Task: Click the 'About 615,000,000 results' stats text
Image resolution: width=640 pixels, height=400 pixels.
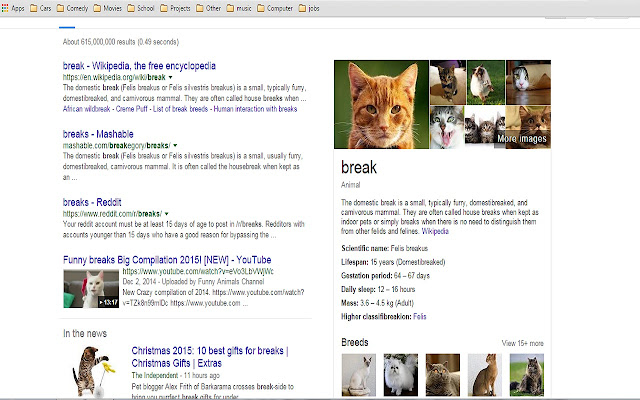Action: [x=120, y=42]
